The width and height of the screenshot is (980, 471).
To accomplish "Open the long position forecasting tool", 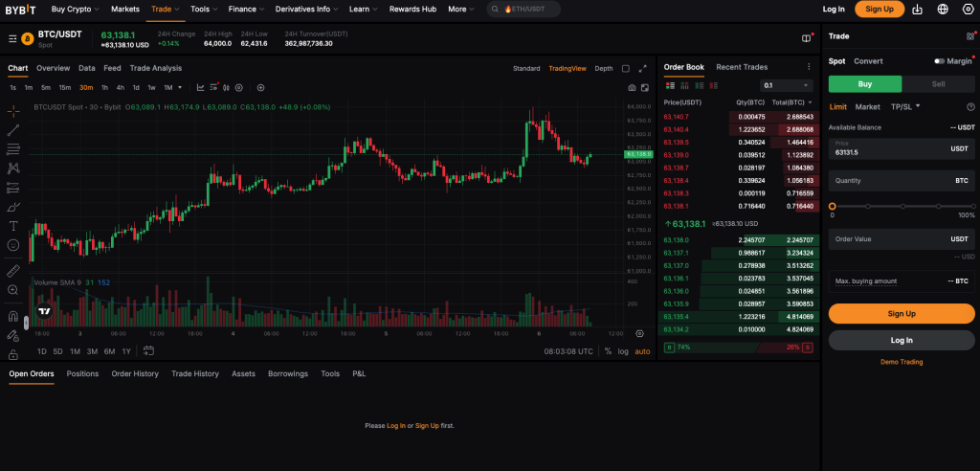I will pos(13,188).
